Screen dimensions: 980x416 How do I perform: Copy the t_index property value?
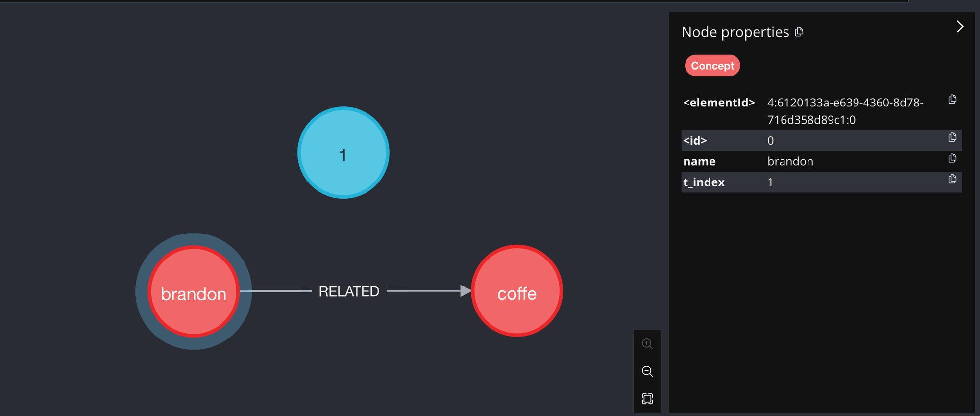click(x=952, y=179)
